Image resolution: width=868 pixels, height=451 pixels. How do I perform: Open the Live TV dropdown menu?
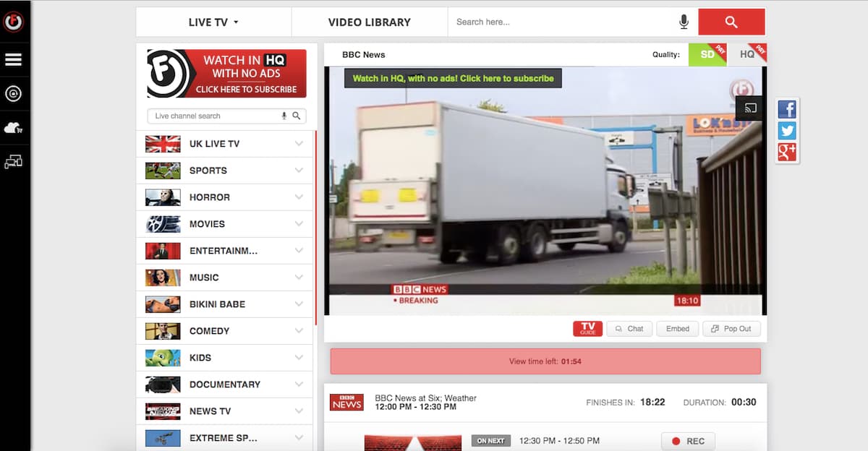coord(213,22)
